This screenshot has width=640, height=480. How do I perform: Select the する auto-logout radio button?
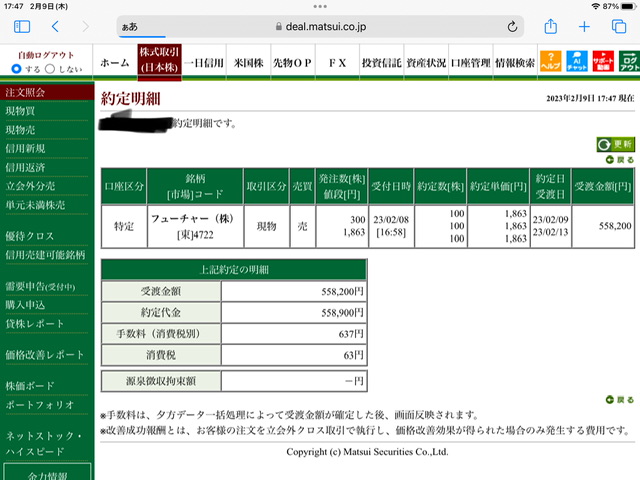pos(16,69)
